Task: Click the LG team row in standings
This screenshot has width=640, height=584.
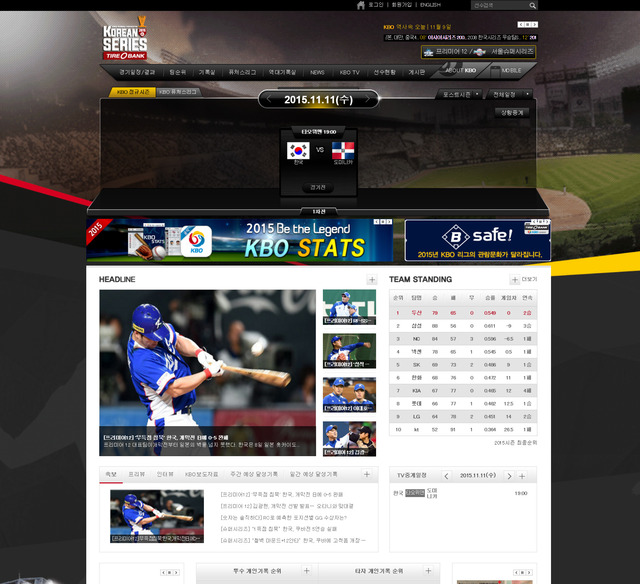Action: 463,417
